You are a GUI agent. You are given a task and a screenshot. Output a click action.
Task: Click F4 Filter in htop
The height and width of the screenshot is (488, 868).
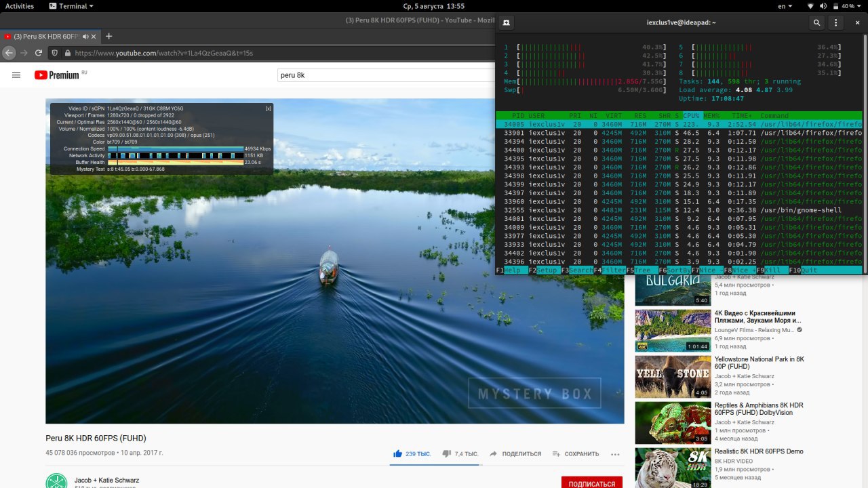pyautogui.click(x=610, y=270)
